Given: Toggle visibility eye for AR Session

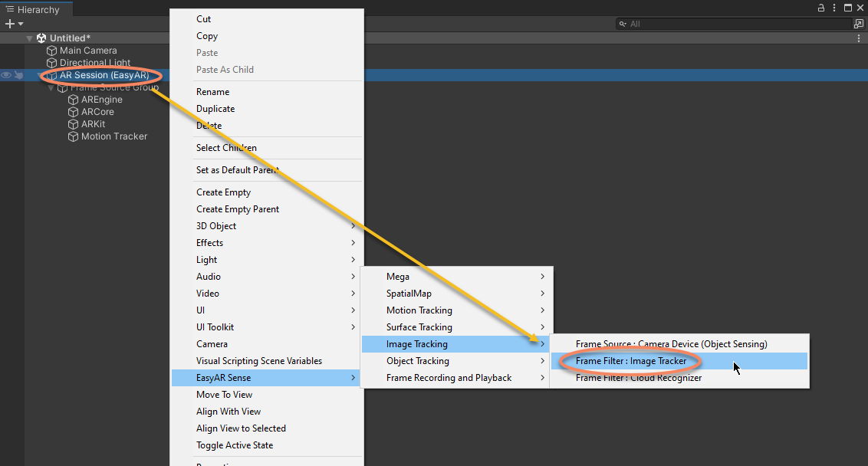Looking at the screenshot, I should pyautogui.click(x=6, y=75).
